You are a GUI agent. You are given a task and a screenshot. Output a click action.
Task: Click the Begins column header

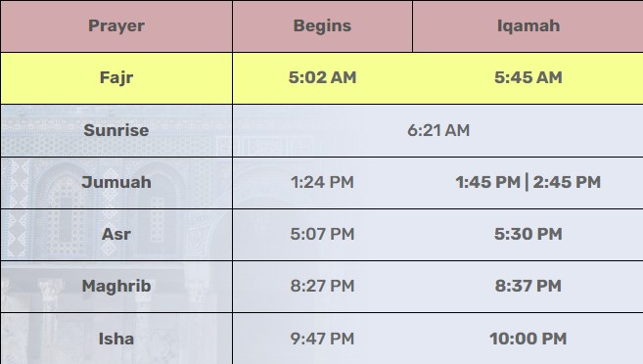[x=322, y=25]
